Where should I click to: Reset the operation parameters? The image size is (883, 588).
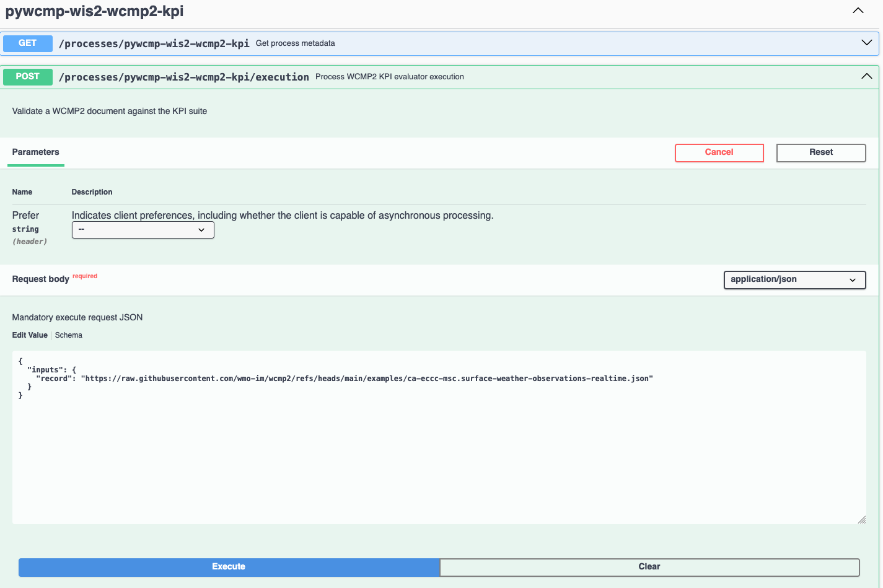click(820, 152)
